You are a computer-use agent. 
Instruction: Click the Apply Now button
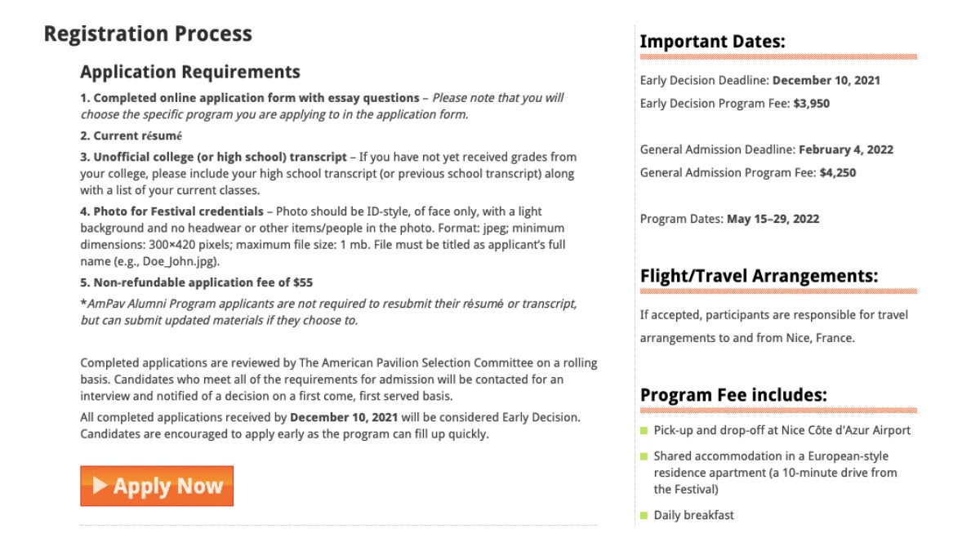pyautogui.click(x=157, y=486)
